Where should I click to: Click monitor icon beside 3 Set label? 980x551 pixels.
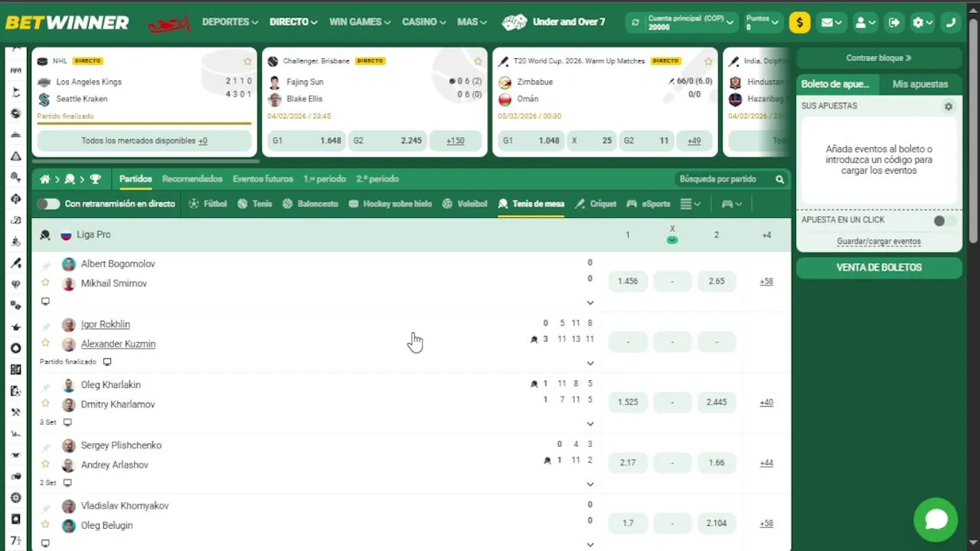(67, 422)
